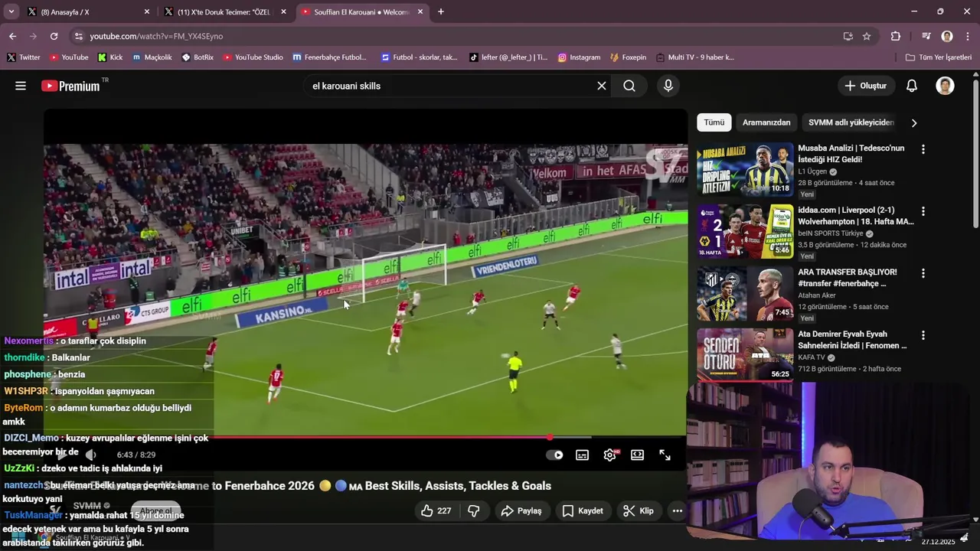Open options for Musaba Analizi video
The width and height of the screenshot is (980, 551).
pyautogui.click(x=923, y=149)
